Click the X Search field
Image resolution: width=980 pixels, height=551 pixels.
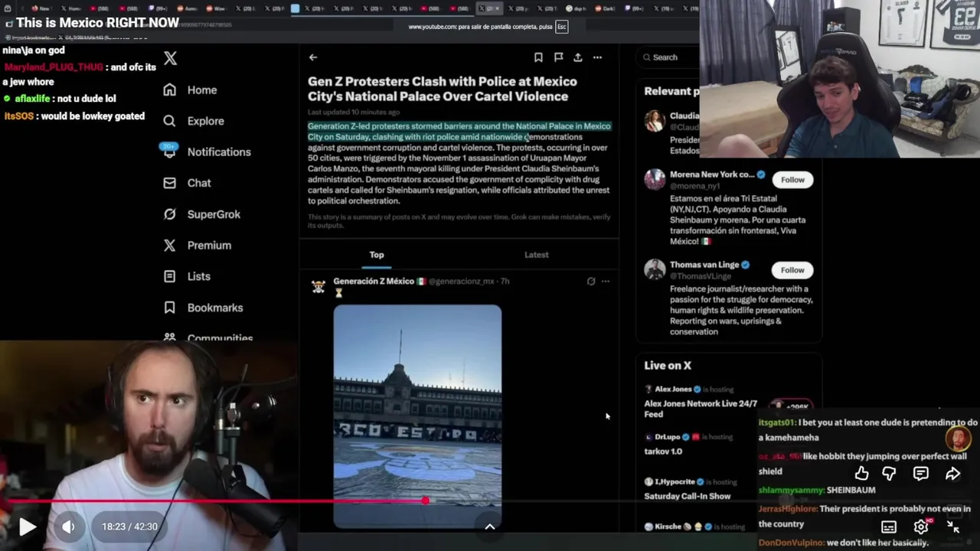click(x=668, y=57)
